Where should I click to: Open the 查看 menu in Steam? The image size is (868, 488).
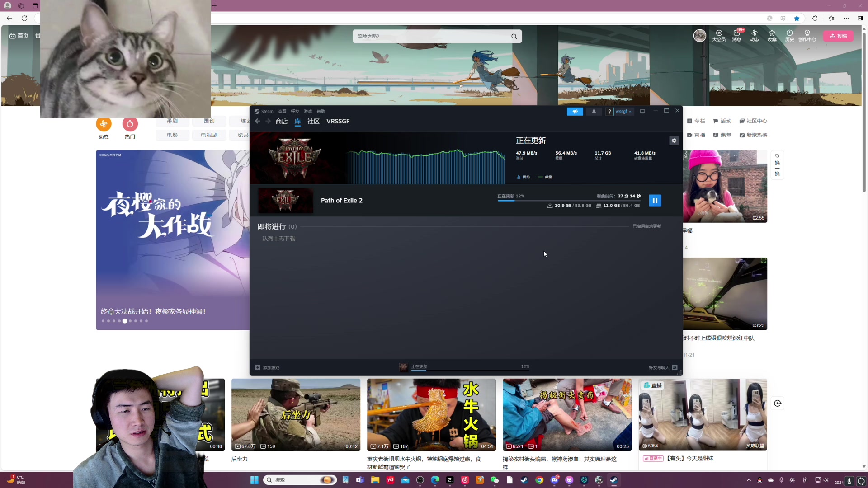282,112
